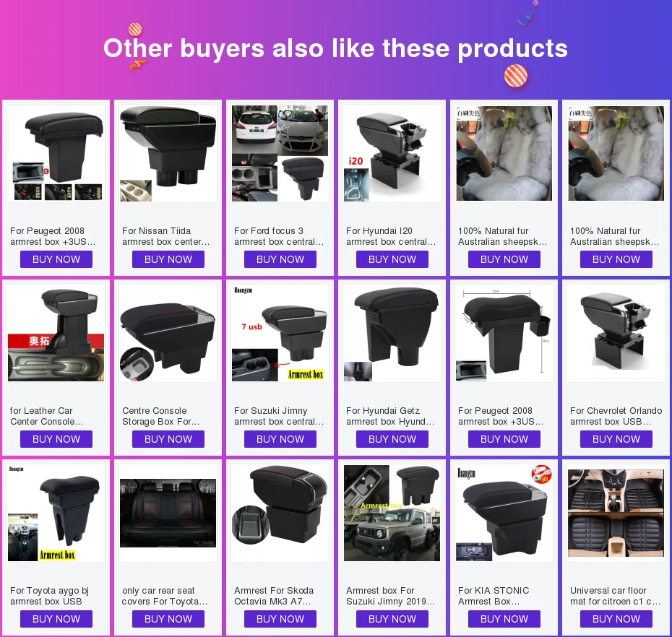672x637 pixels.
Task: Click the Toyota aygo bj armrest thumbnail
Action: 56,513
